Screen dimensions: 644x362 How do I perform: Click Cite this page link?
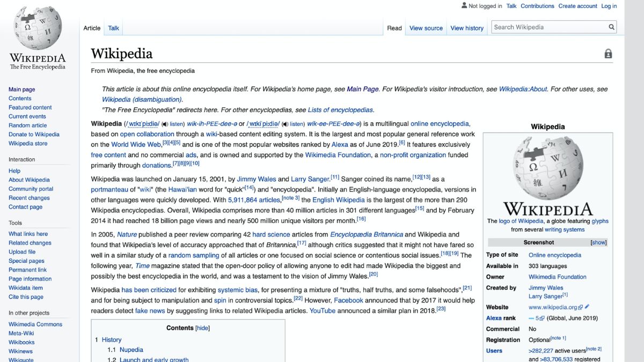26,297
